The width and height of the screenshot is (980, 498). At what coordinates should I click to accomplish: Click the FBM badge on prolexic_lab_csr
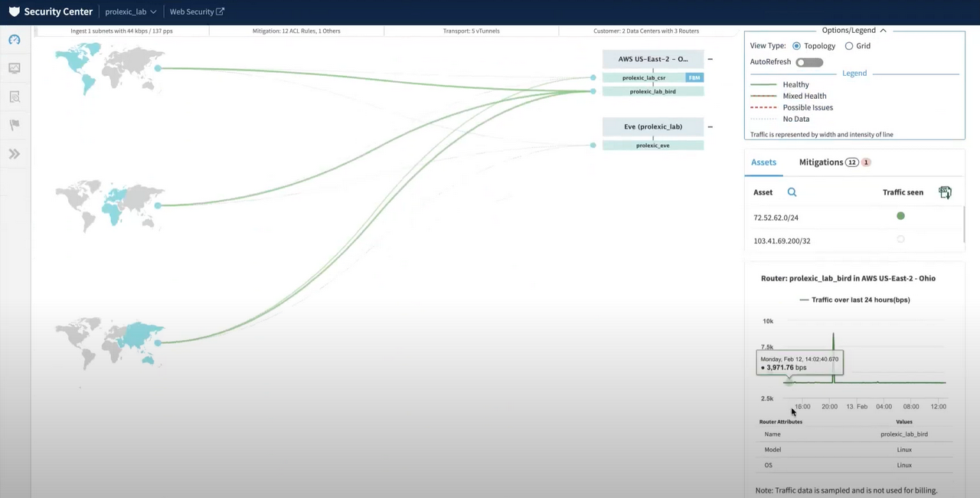[694, 77]
